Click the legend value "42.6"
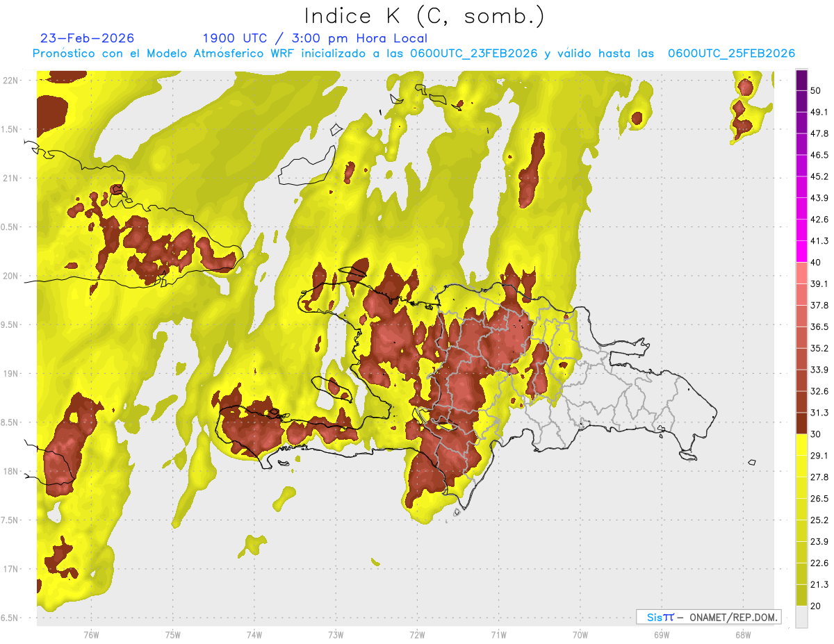834x644 pixels. [x=819, y=220]
